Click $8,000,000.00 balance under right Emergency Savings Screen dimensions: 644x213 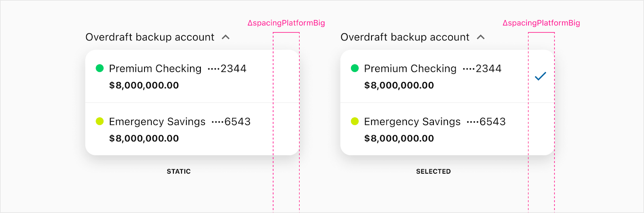click(x=399, y=138)
